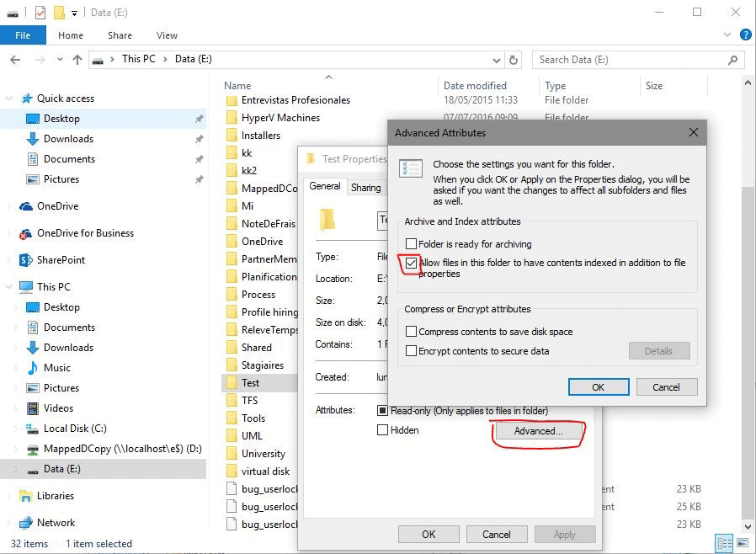Image resolution: width=756 pixels, height=554 pixels.
Task: Switch to large icons view button
Action: [743, 543]
